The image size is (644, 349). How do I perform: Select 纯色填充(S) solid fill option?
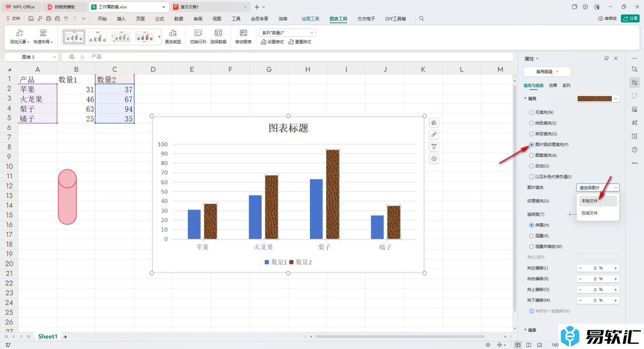532,123
